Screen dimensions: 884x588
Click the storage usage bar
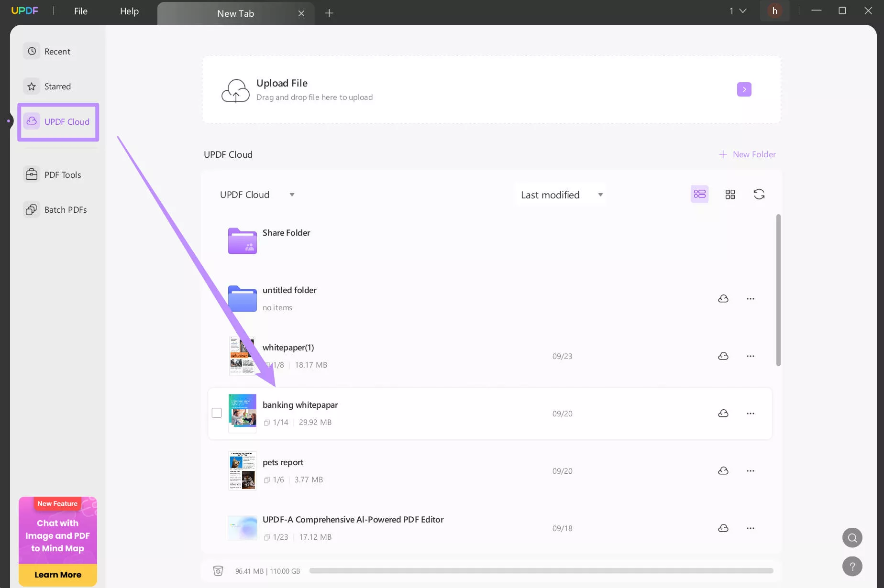tap(541, 571)
